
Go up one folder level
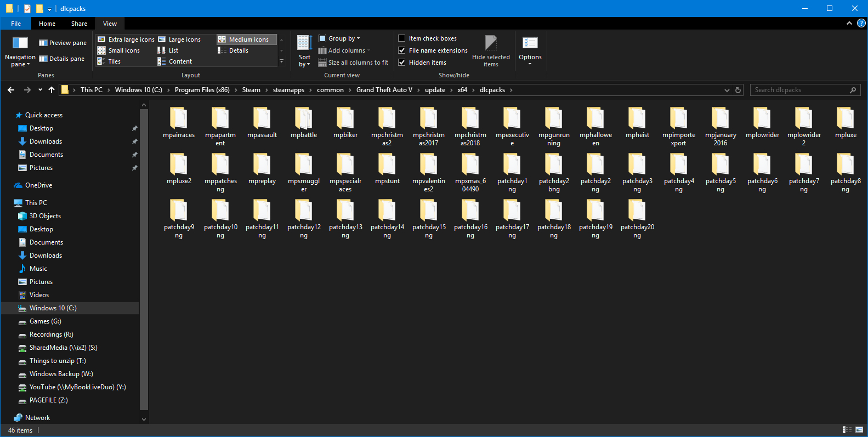coord(52,90)
